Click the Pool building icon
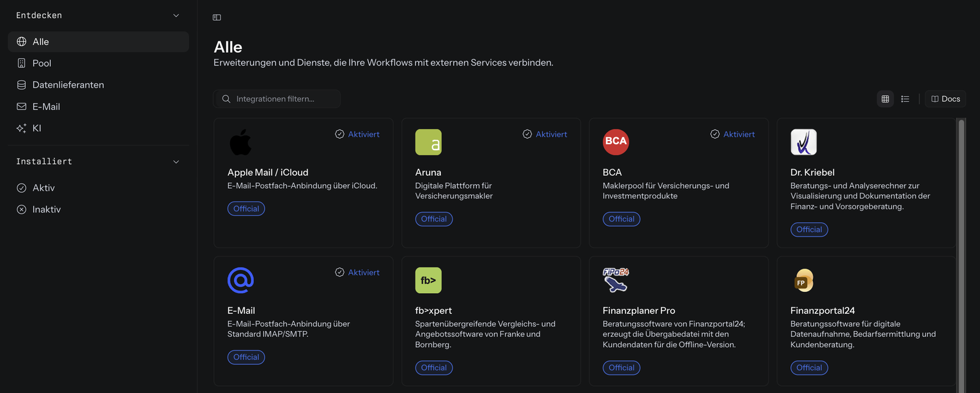The height and width of the screenshot is (393, 980). click(21, 63)
